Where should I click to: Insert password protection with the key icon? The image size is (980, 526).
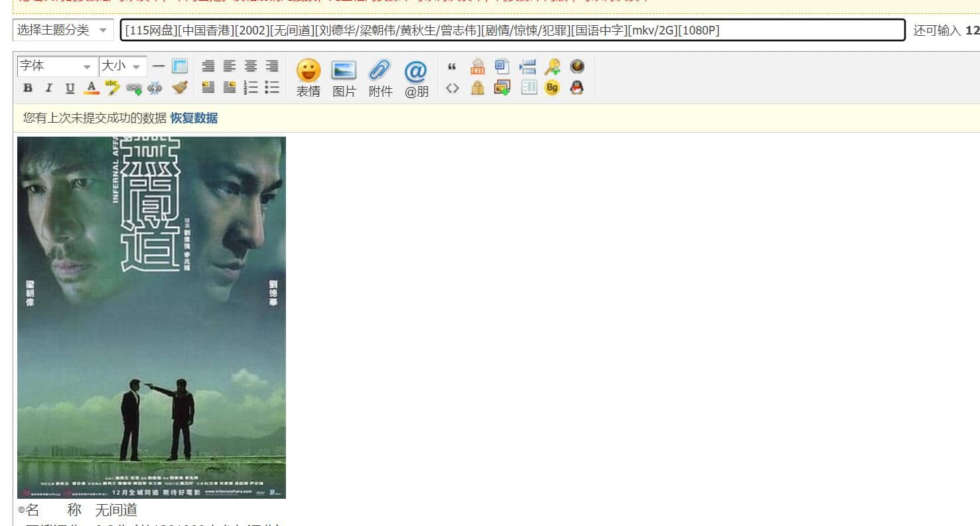[552, 66]
